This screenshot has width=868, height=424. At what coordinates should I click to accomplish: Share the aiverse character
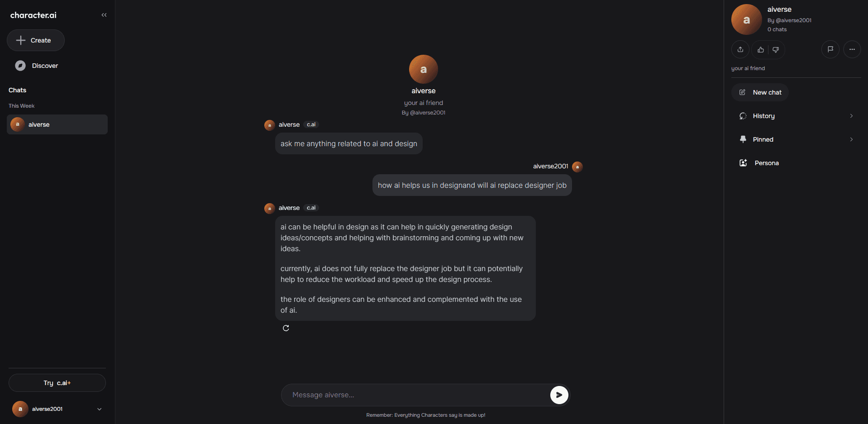740,50
